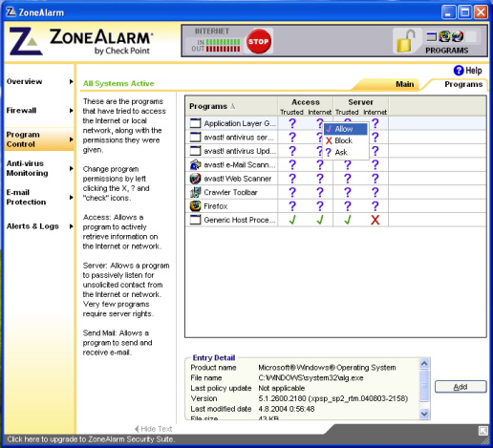
Task: Sort by the Programs column header
Action: point(231,106)
